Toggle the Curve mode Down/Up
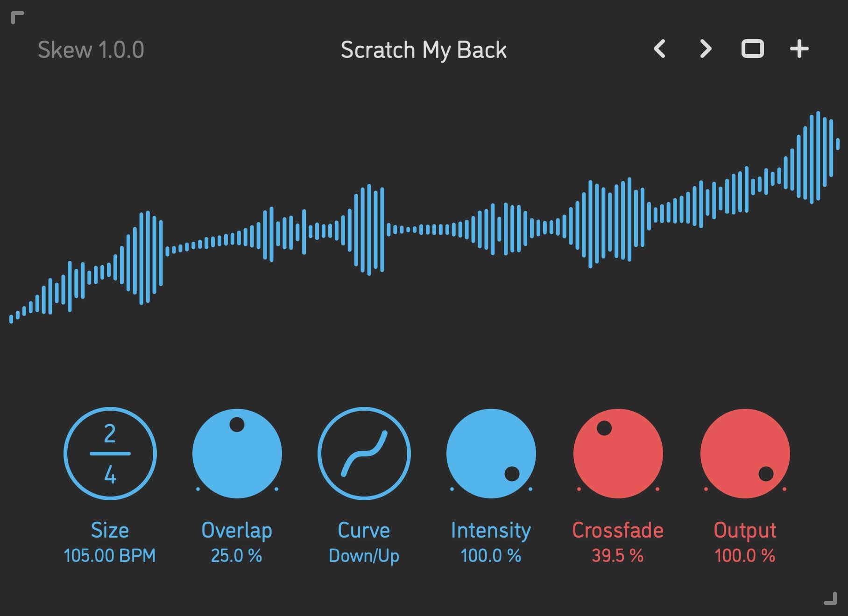Viewport: 848px width, 616px height. tap(364, 556)
